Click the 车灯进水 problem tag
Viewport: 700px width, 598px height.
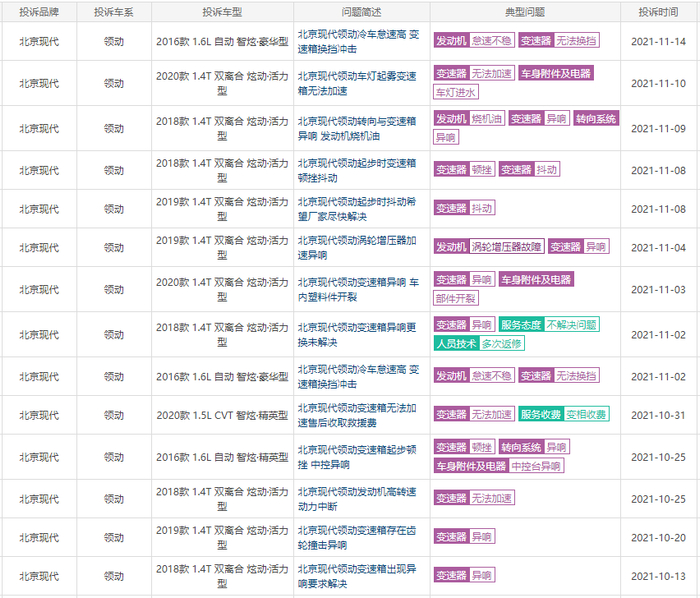click(x=456, y=92)
